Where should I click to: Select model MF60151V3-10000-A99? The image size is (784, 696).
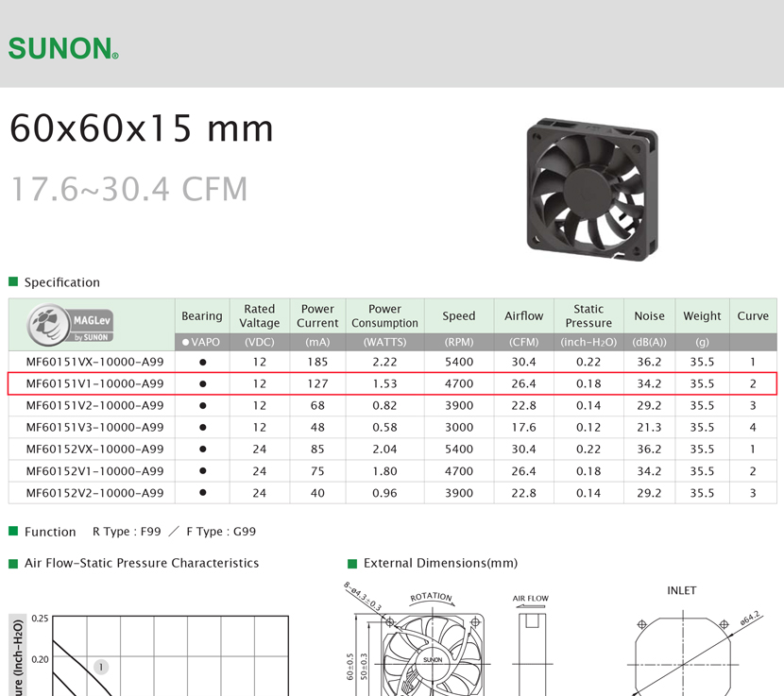click(95, 428)
